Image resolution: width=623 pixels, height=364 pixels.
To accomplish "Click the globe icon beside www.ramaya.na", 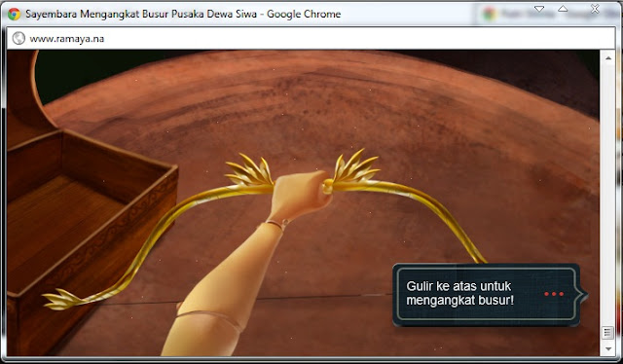I will 18,39.
